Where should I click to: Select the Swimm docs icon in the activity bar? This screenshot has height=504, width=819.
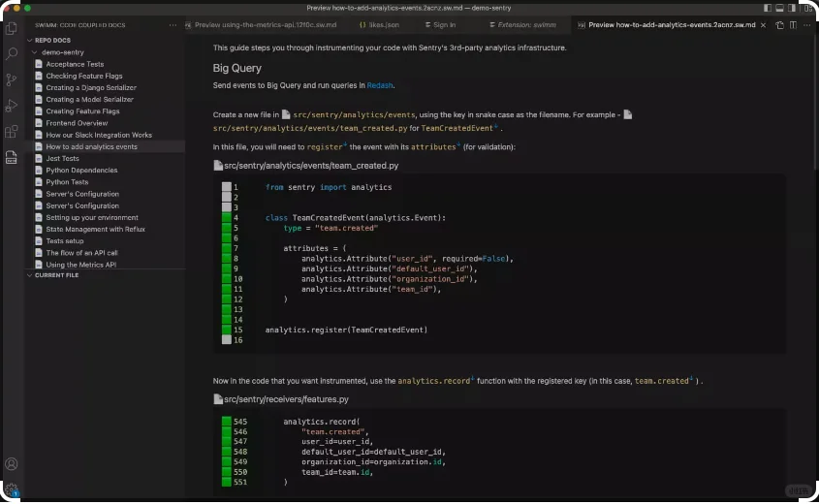click(11, 157)
